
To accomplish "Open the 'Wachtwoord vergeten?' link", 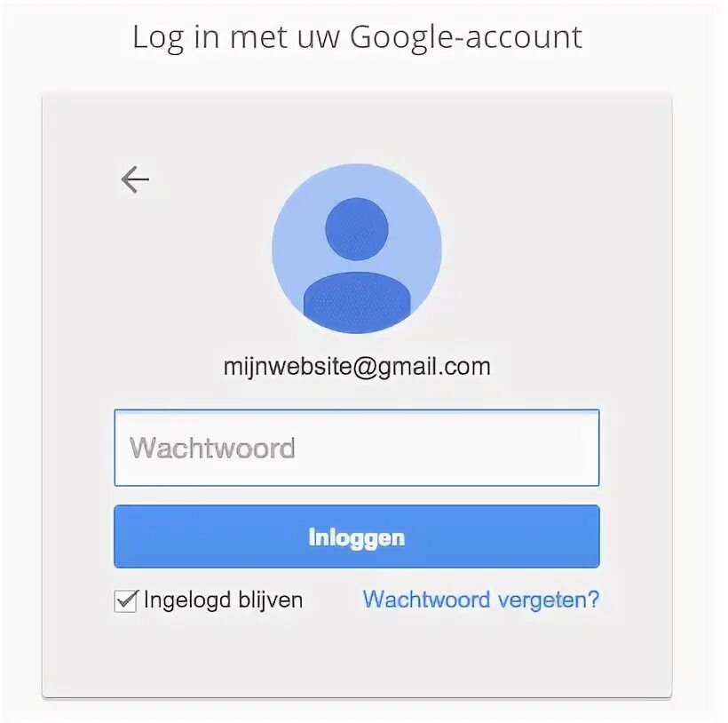I will point(481,600).
